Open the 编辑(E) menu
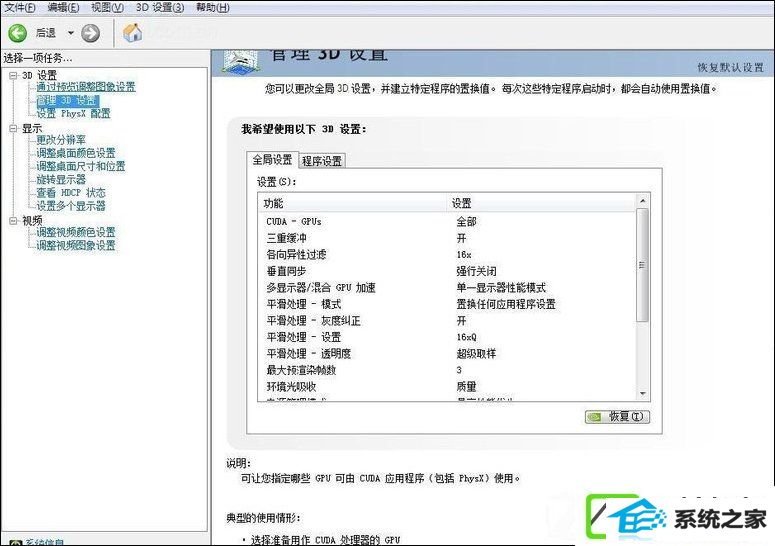This screenshot has height=546, width=775. coord(63,7)
